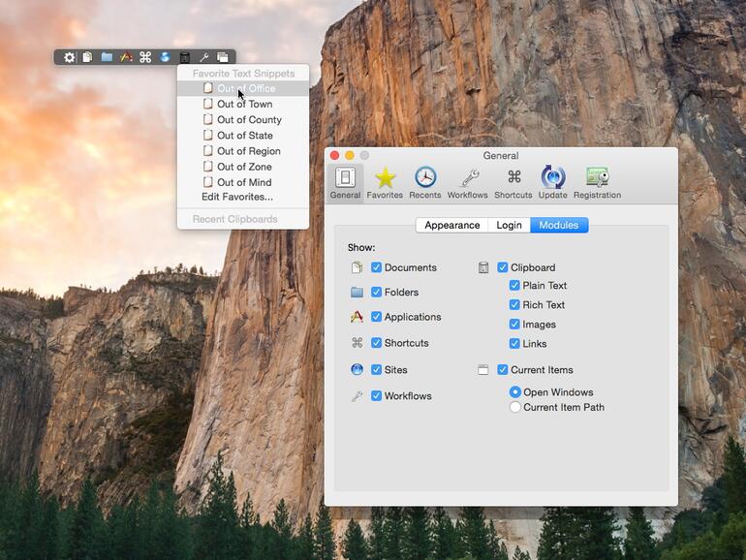Click Edit Favorites... in the menu
This screenshot has width=746, height=560.
pos(236,198)
